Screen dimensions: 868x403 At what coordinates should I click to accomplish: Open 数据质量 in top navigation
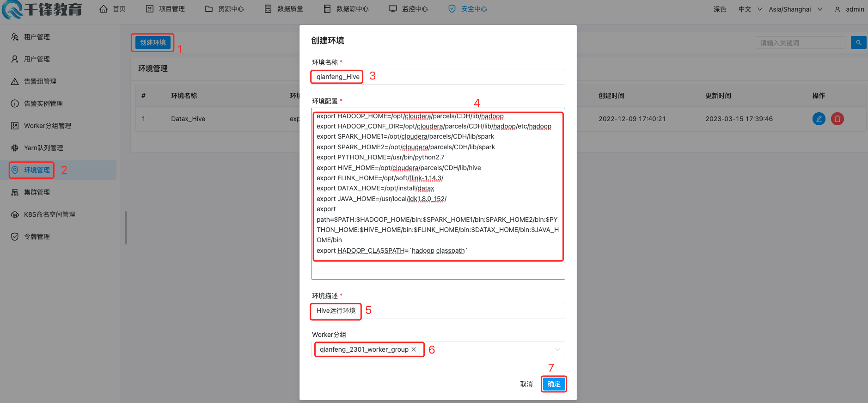coord(283,9)
